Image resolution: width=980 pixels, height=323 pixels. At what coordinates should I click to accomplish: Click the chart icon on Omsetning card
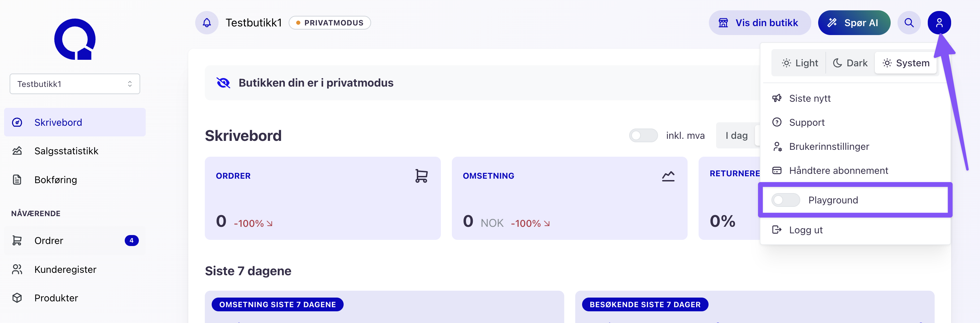(x=668, y=176)
